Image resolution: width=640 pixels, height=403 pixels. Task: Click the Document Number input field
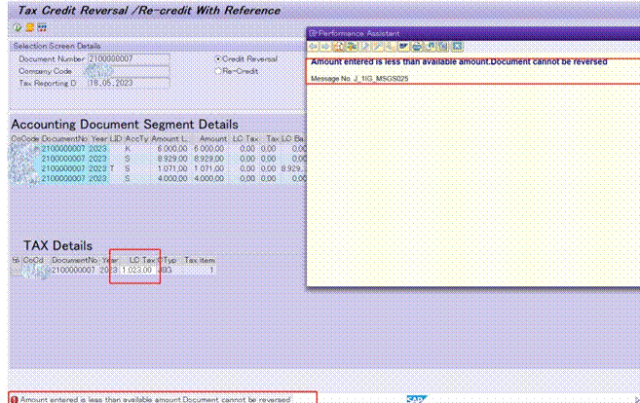(x=129, y=59)
